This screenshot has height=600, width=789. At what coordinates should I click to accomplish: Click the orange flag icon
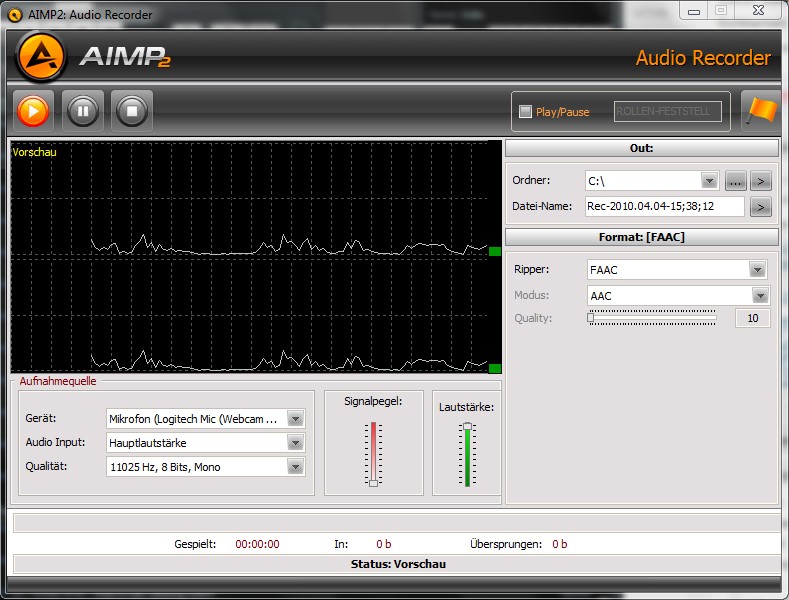point(761,111)
